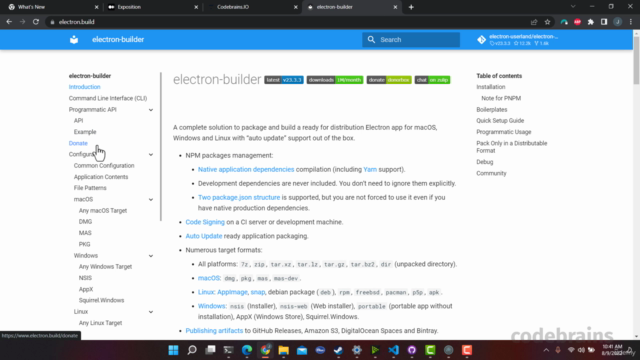Open the Chrome three-dot menu

(631, 22)
